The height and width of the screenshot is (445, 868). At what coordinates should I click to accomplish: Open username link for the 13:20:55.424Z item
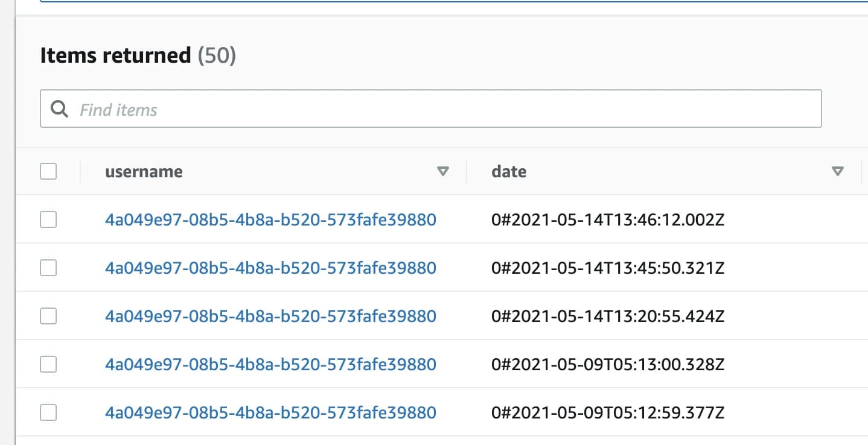(x=270, y=316)
